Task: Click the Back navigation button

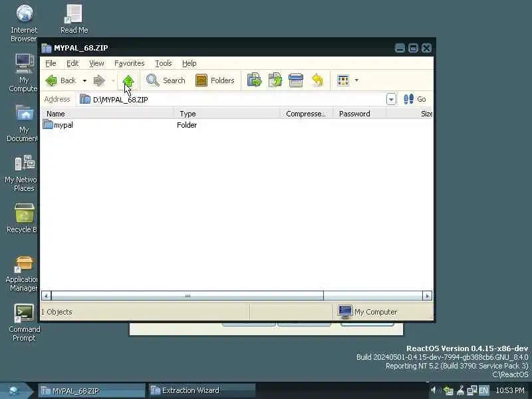Action: [x=61, y=80]
